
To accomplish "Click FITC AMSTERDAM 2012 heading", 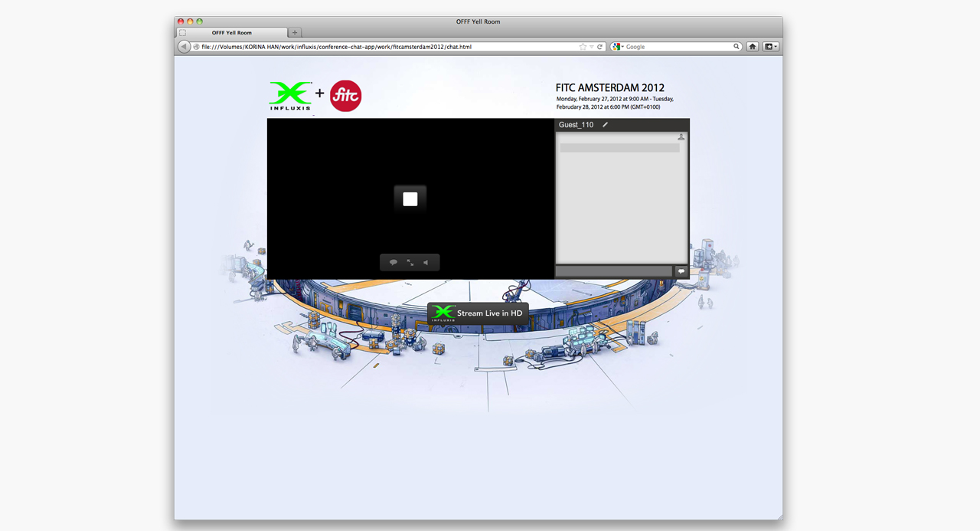I will point(610,88).
